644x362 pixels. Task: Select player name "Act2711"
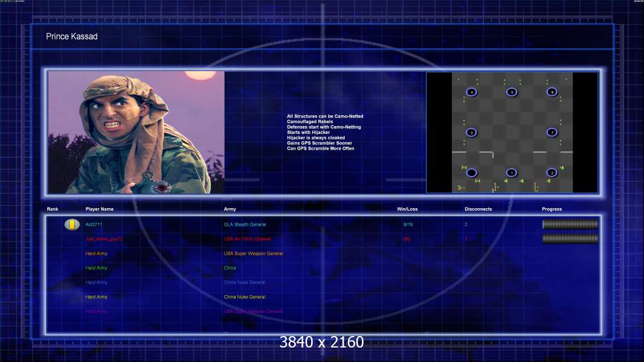pyautogui.click(x=94, y=224)
